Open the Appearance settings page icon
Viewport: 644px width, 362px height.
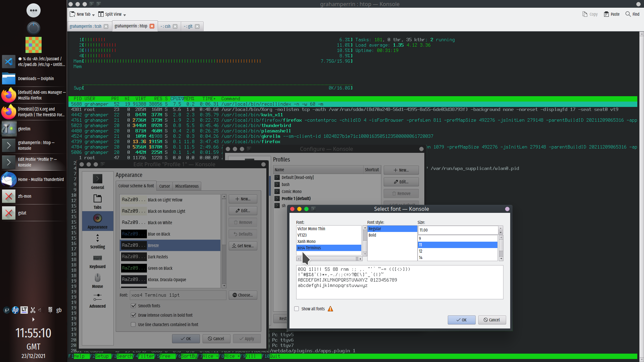(x=97, y=219)
